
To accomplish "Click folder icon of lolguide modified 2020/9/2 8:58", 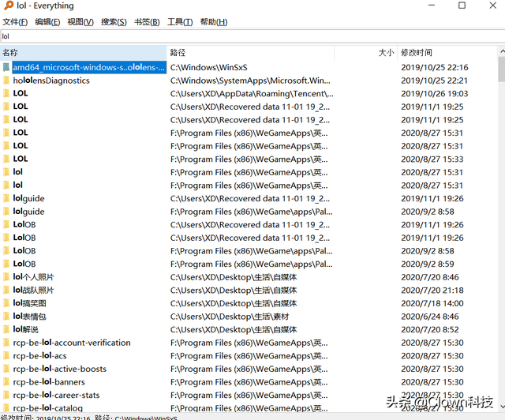I will 6,212.
